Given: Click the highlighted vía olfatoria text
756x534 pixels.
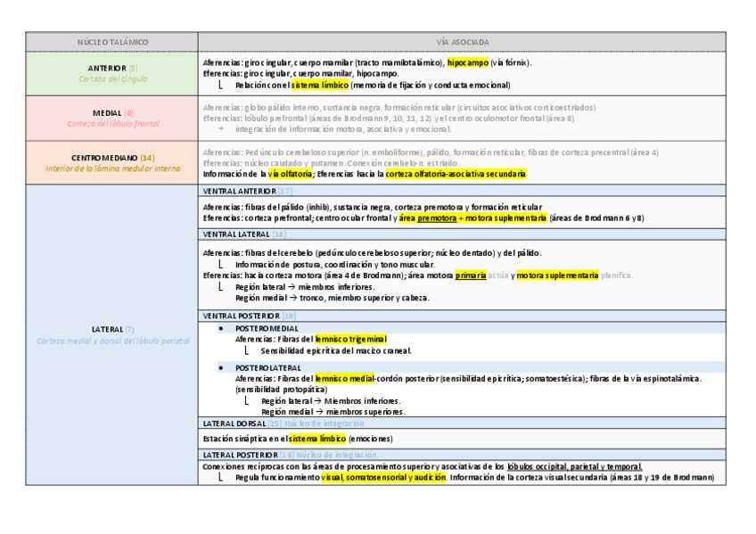Looking at the screenshot, I should [x=284, y=175].
